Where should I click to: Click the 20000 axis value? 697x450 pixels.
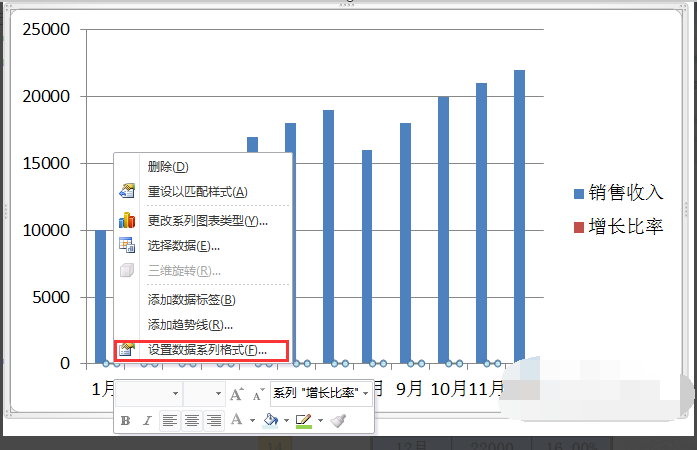(46, 96)
